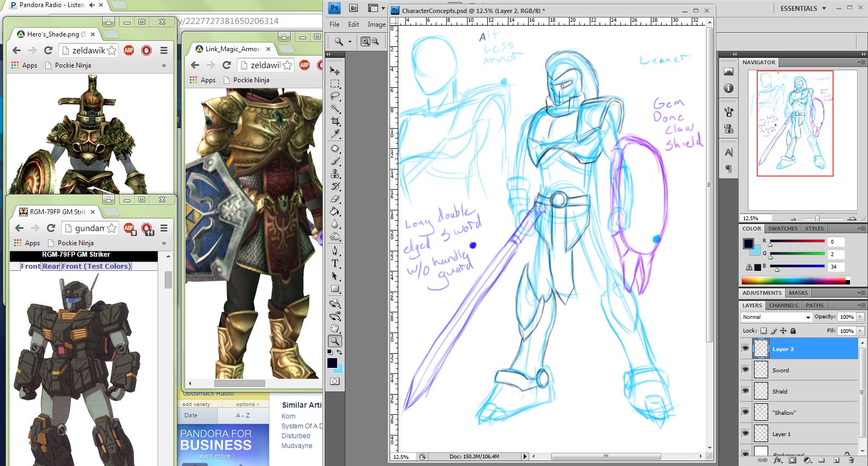Select the Spot Healing Brush tool
This screenshot has width=868, height=466.
pos(335,149)
